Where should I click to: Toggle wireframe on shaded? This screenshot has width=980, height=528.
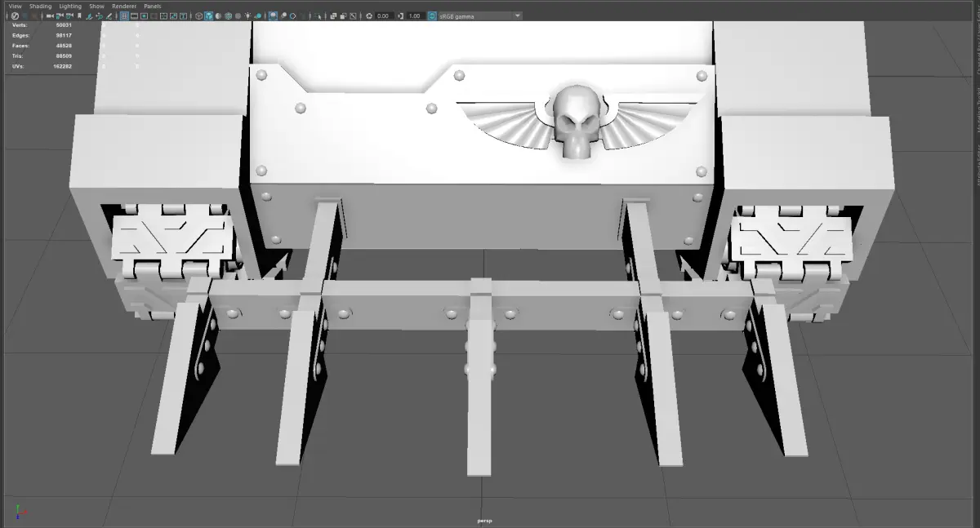pyautogui.click(x=228, y=16)
